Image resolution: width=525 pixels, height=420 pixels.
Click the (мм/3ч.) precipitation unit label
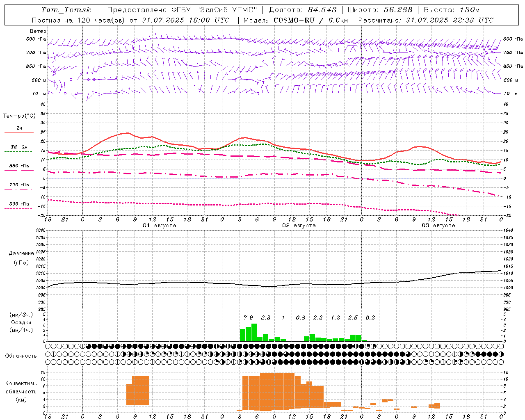tap(21, 315)
